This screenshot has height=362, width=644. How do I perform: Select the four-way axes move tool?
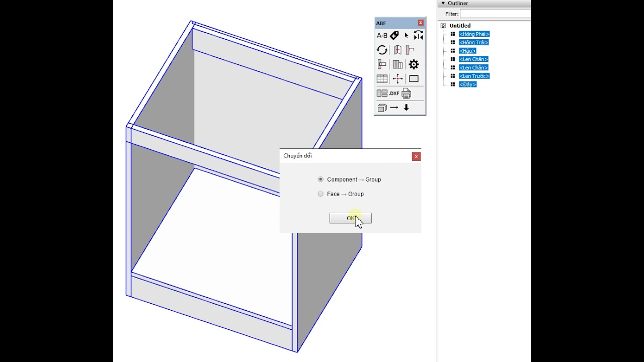397,79
